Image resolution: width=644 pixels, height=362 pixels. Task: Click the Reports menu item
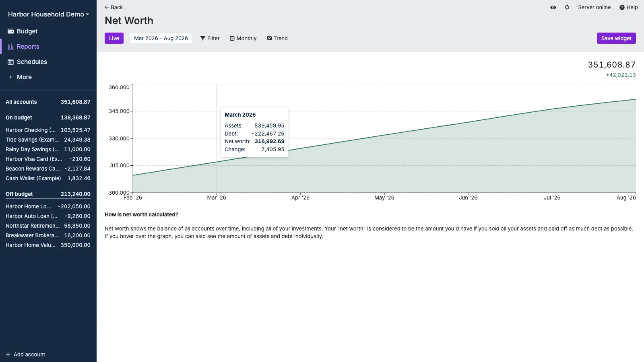coord(48,47)
